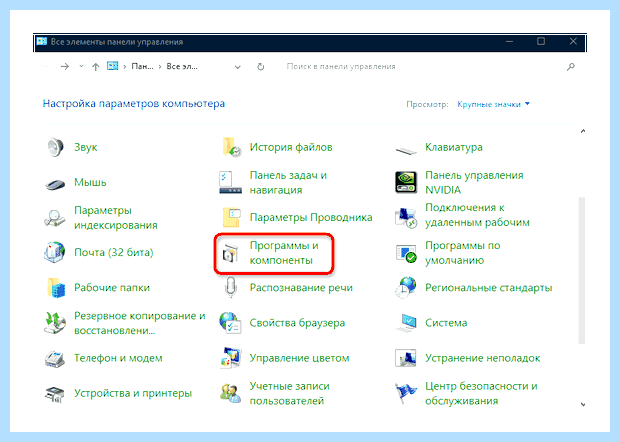This screenshot has height=442, width=620.
Task: Open the Параметры индексирования icon
Action: (x=55, y=218)
